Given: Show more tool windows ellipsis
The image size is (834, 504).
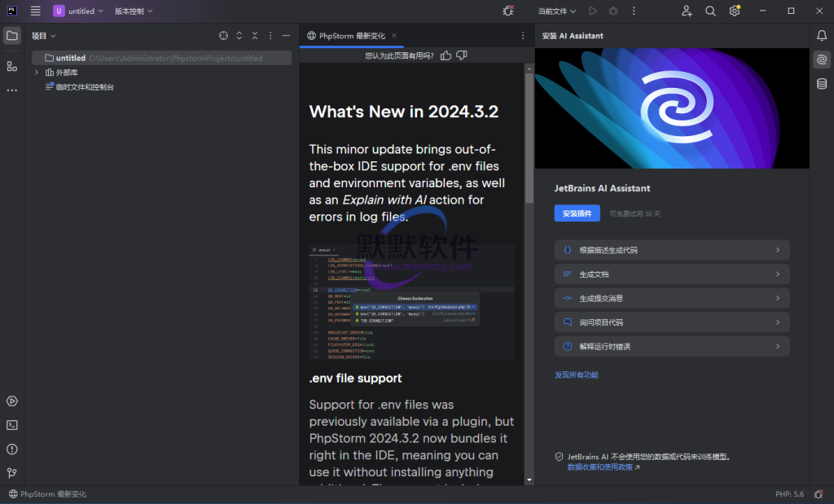Looking at the screenshot, I should [x=11, y=90].
